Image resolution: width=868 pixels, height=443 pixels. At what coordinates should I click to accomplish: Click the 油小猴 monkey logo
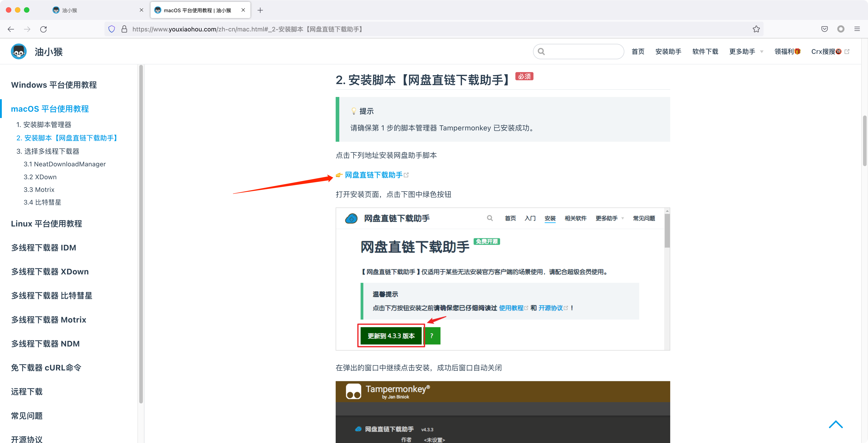click(19, 52)
